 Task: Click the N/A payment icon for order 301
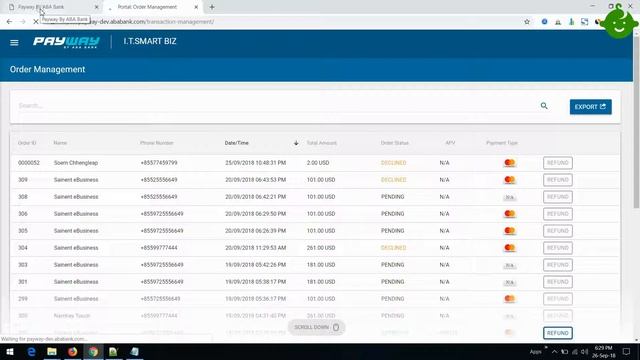coord(509,282)
